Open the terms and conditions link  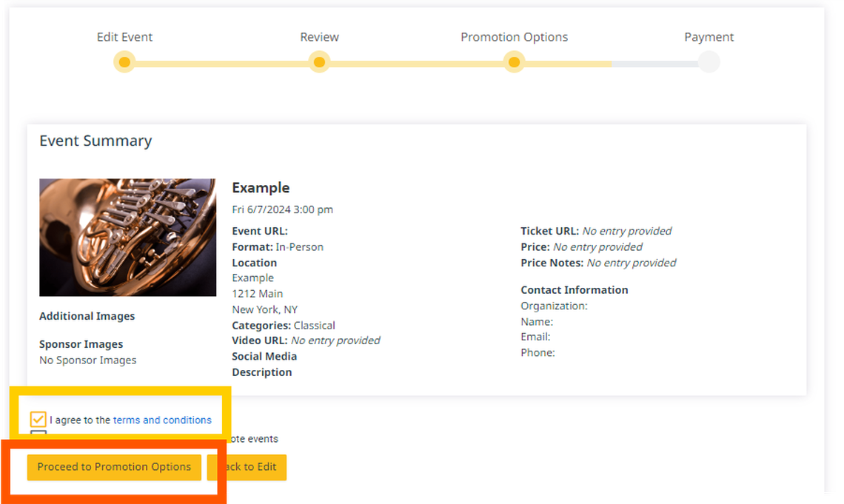162,420
